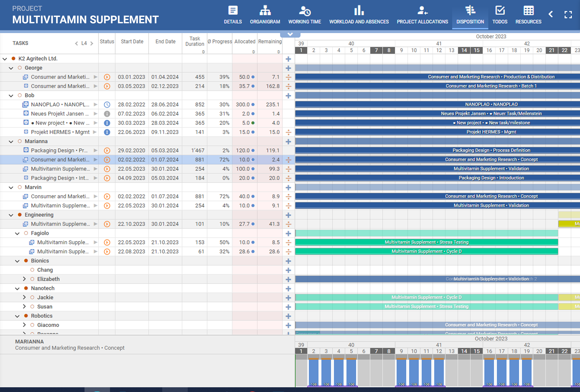Viewport: 580px width, 392px height.
Task: Select green Stress Testing Gantt bar for Fagiolo
Action: pyautogui.click(x=427, y=242)
